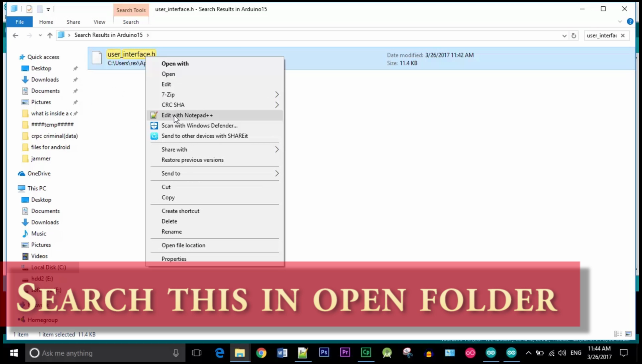Screen dimensions: 642x364
Task: Expand Share with submenu
Action: (x=277, y=150)
